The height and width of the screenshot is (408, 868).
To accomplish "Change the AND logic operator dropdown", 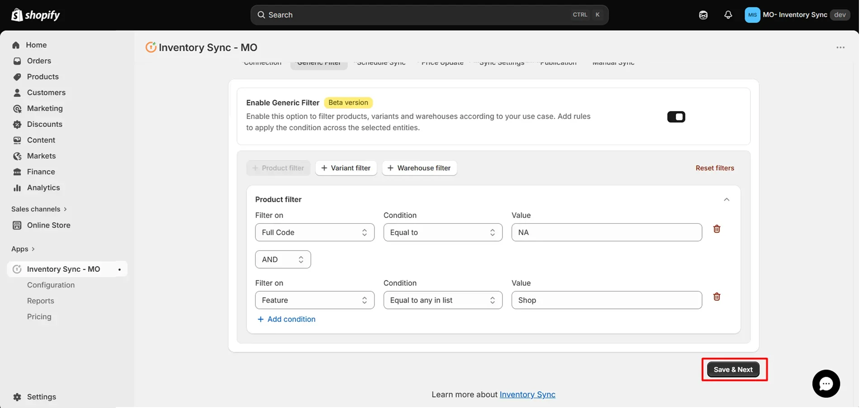I will pos(283,259).
